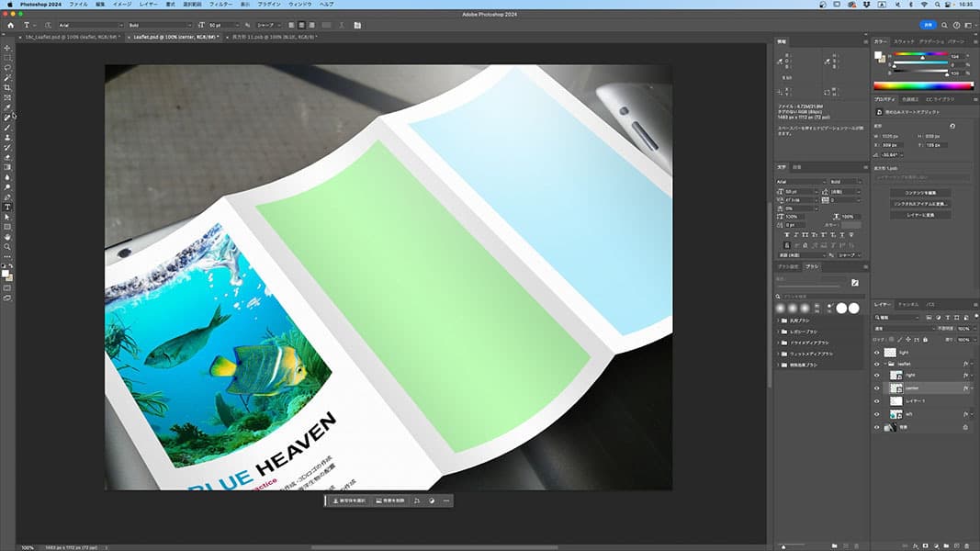
Task: Open the フィルター menu in the menu bar
Action: [x=220, y=5]
